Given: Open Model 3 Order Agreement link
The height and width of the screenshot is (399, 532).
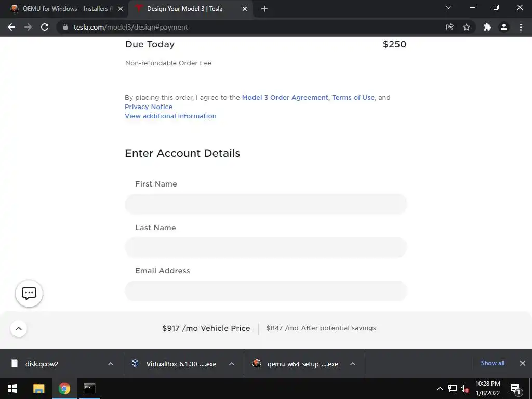Looking at the screenshot, I should click(285, 97).
